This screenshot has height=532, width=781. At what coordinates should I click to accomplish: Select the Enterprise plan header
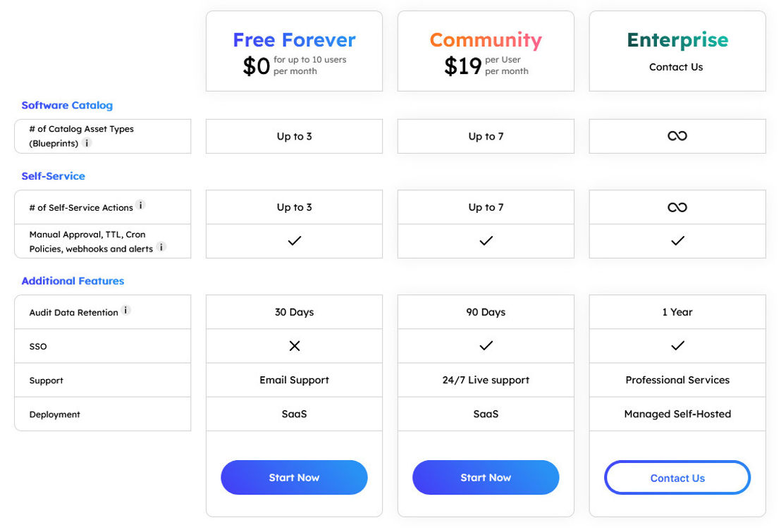pyautogui.click(x=677, y=40)
